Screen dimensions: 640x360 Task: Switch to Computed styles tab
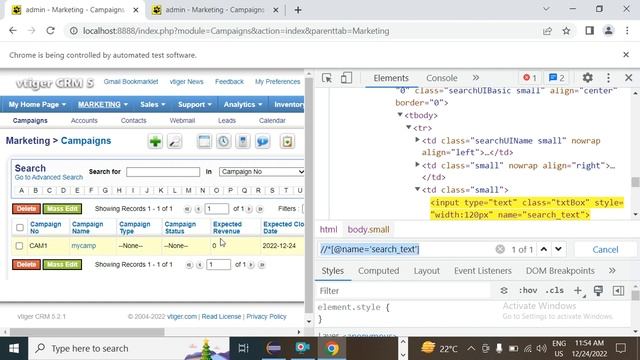(x=378, y=271)
